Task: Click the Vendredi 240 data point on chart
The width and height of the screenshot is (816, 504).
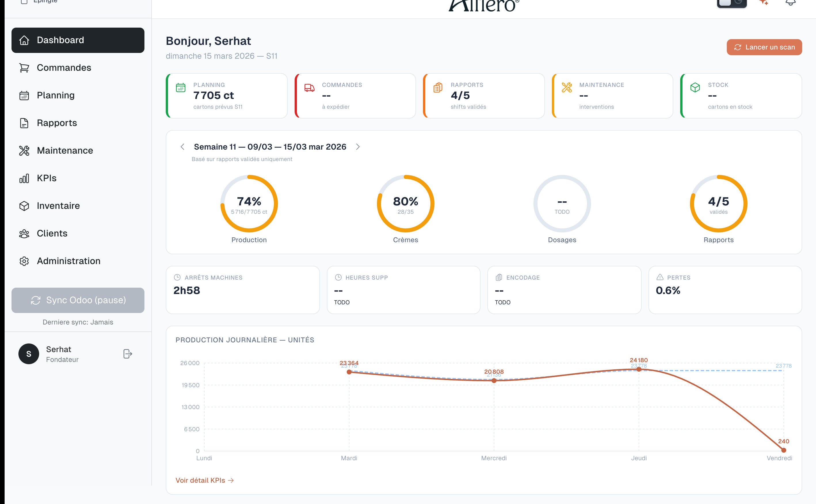Action: pos(784,450)
